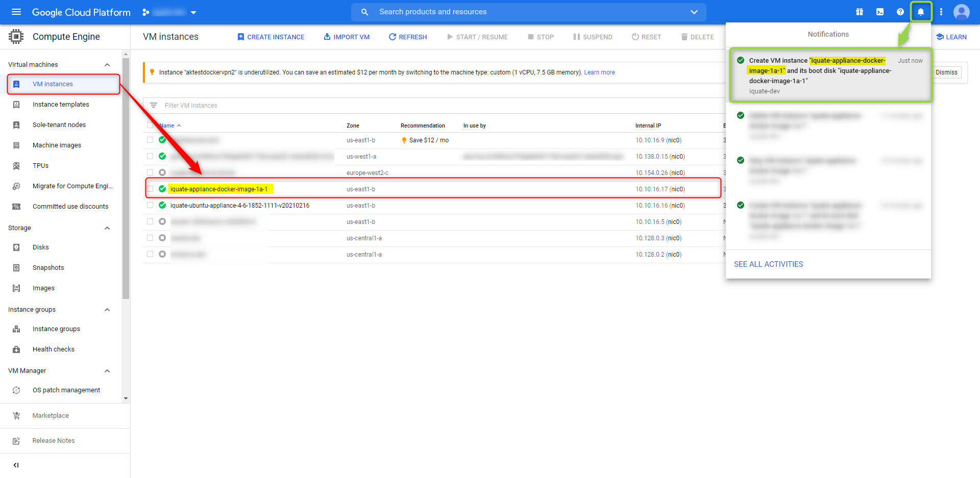Toggle the select-all header checkbox
Image resolution: width=980 pixels, height=478 pixels.
pyautogui.click(x=150, y=125)
